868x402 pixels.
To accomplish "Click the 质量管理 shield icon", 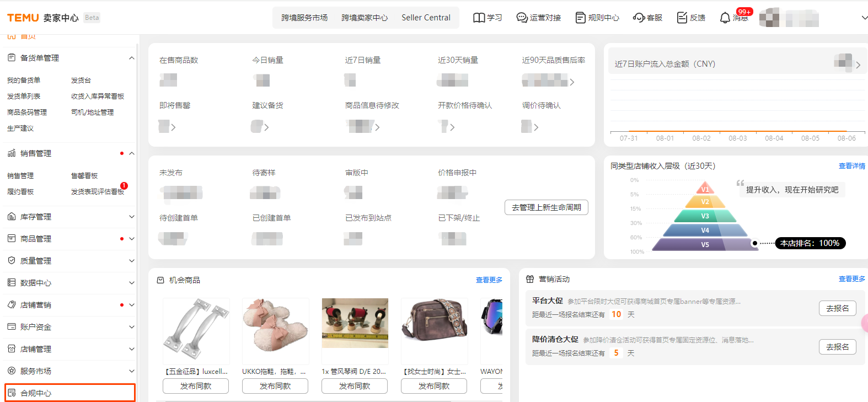I will coord(12,261).
